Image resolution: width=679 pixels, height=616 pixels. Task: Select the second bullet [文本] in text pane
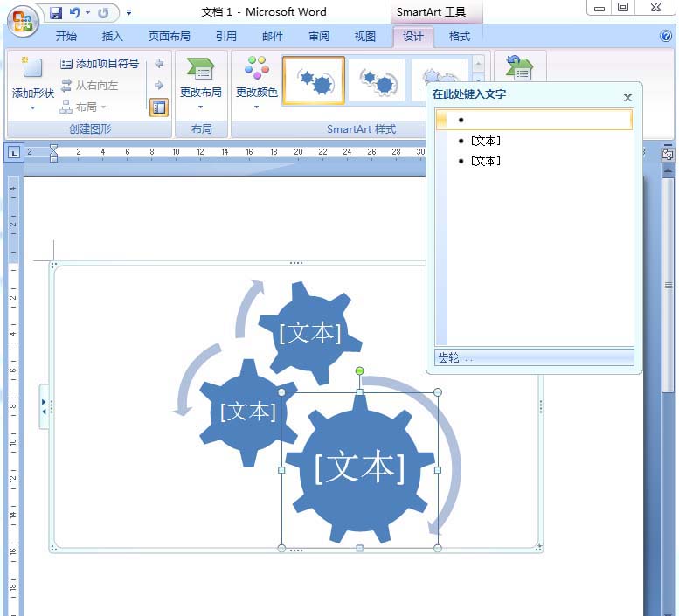pos(485,141)
